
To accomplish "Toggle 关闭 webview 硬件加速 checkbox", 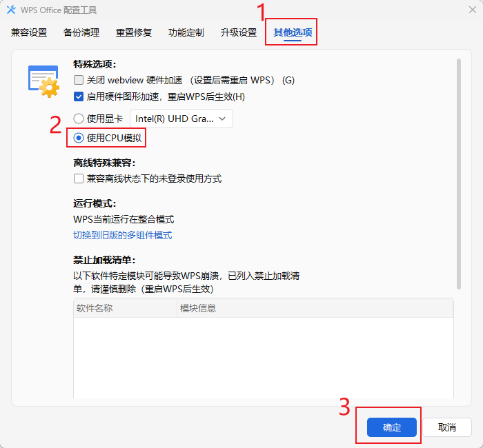I will [x=79, y=80].
